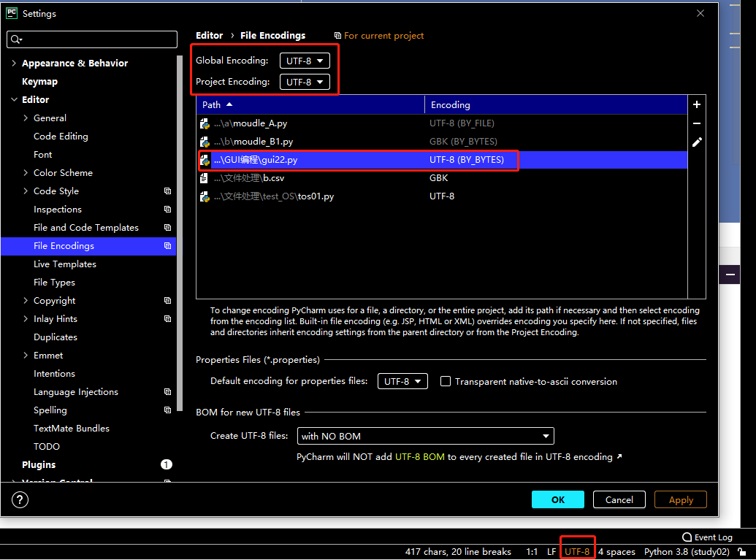The image size is (756, 560).
Task: Open the Code Editing settings page
Action: click(x=61, y=137)
